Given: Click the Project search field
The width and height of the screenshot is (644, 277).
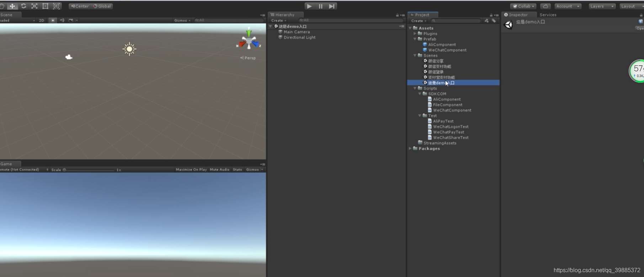Looking at the screenshot, I should click(456, 21).
